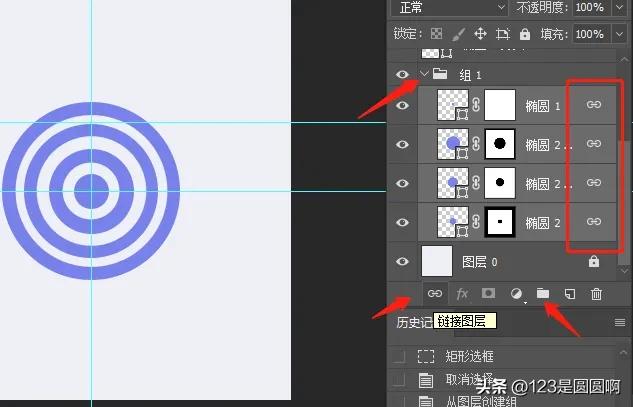
Task: Select mask thumbnail of bottom 椭圆 2
Action: [x=500, y=222]
